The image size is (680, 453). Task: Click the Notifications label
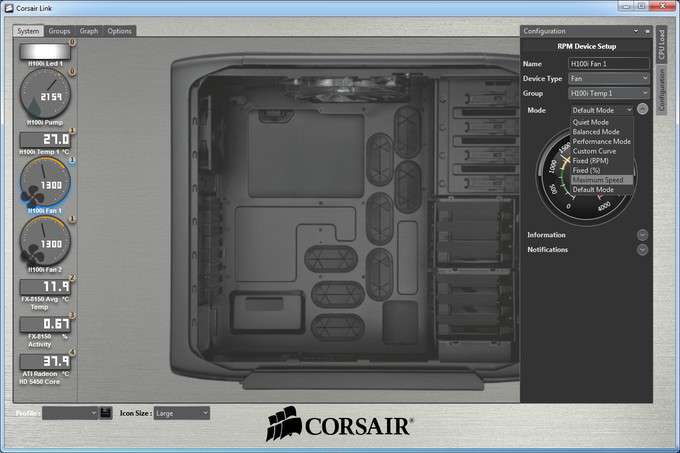[x=547, y=250]
